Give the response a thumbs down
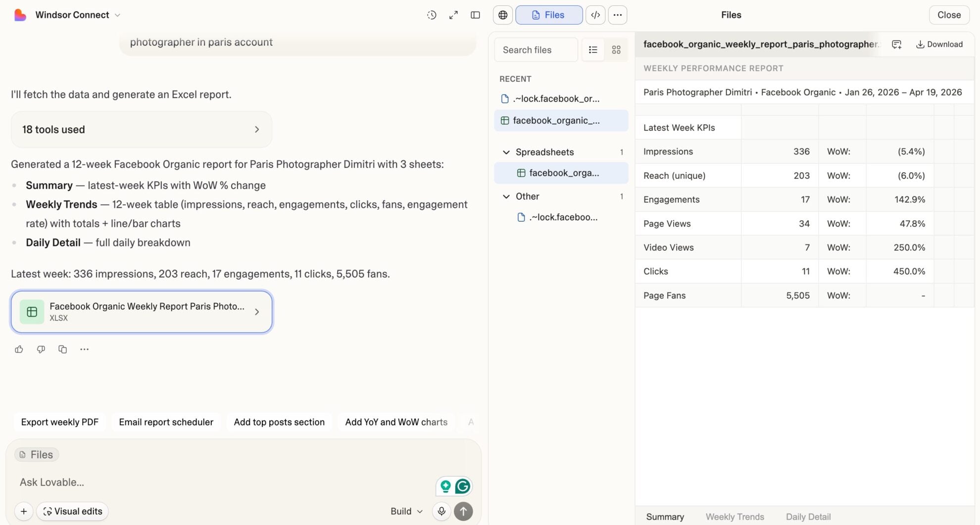This screenshot has height=525, width=980. click(x=41, y=349)
